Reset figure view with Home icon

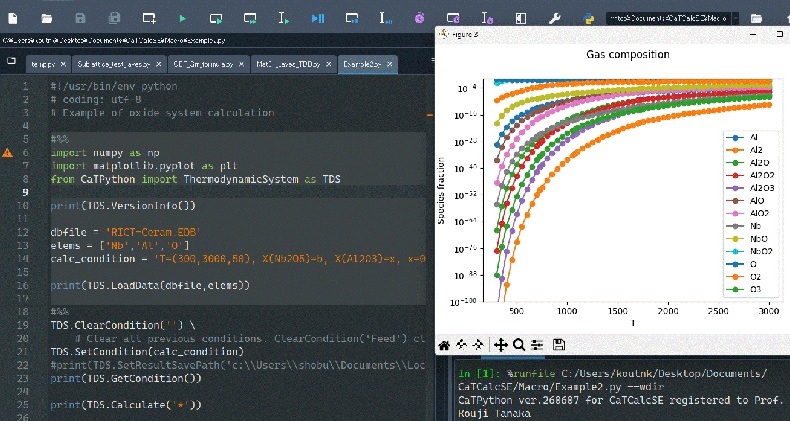tap(444, 345)
